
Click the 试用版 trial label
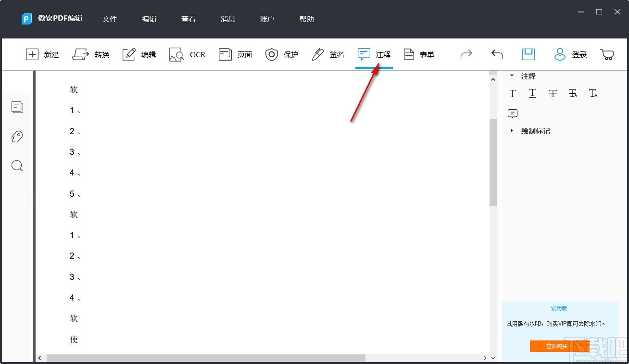[x=559, y=308]
